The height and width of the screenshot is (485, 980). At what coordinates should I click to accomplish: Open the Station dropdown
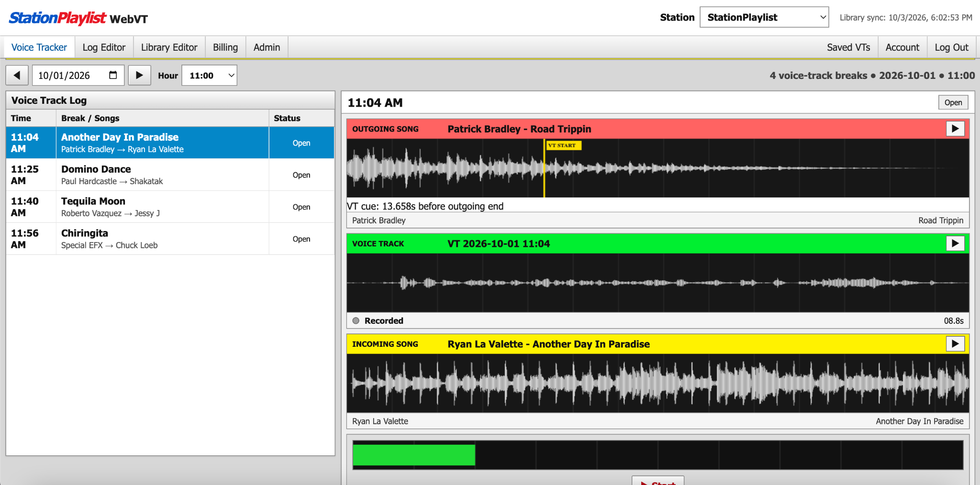point(764,17)
